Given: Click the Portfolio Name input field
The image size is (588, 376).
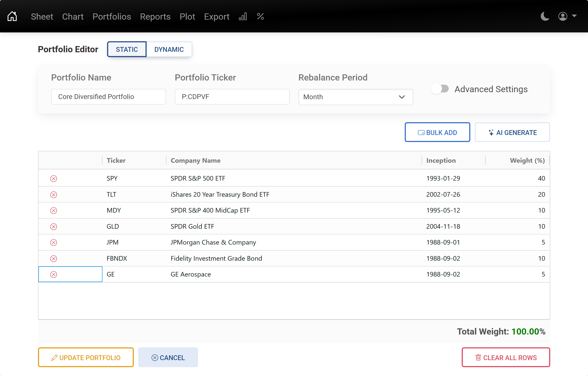Looking at the screenshot, I should [108, 97].
